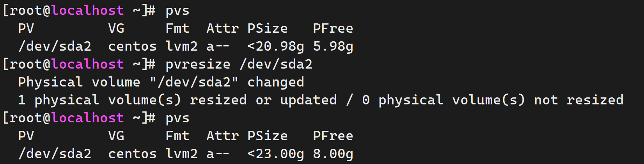
Task: Click the "not resized" text
Action: click(x=578, y=100)
